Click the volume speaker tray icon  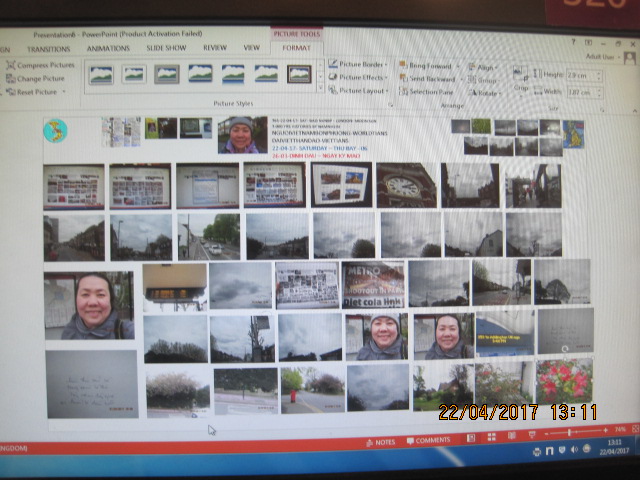tap(574, 449)
